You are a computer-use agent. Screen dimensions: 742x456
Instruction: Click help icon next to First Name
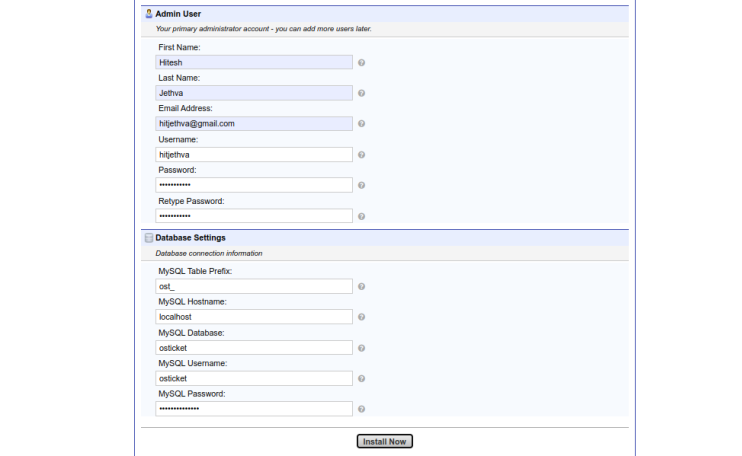(x=361, y=62)
